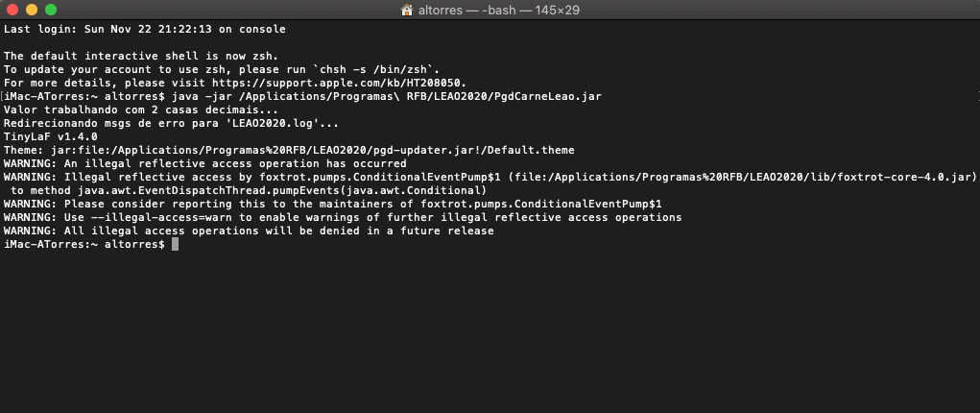Click the 'illegal reflective access operation has occurred' warning

tap(235, 164)
